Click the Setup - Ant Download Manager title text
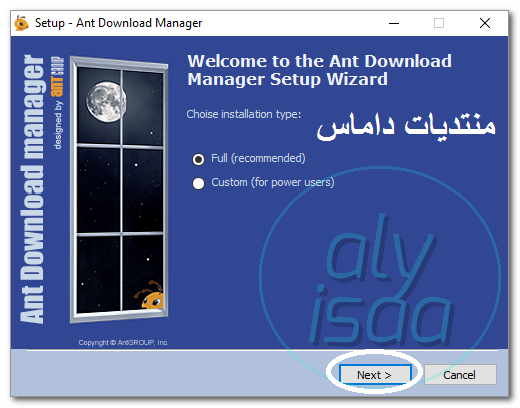Screen dimensions: 520x408 pyautogui.click(x=118, y=23)
